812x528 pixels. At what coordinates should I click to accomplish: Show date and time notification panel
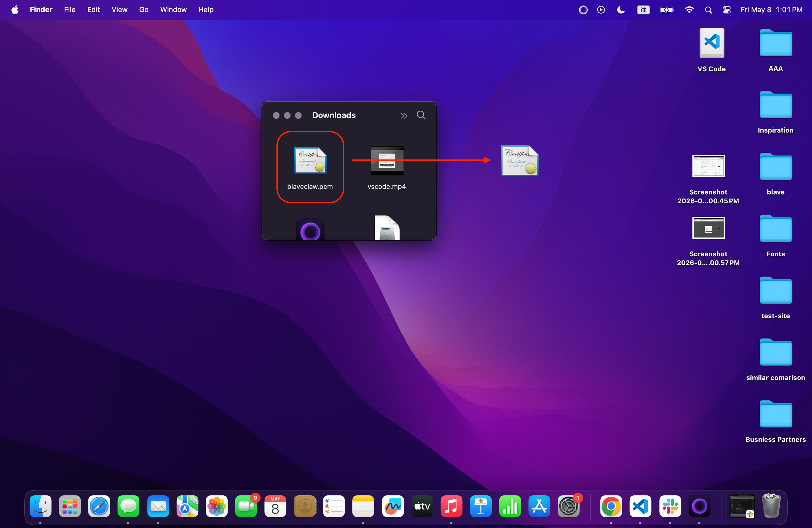(x=771, y=10)
